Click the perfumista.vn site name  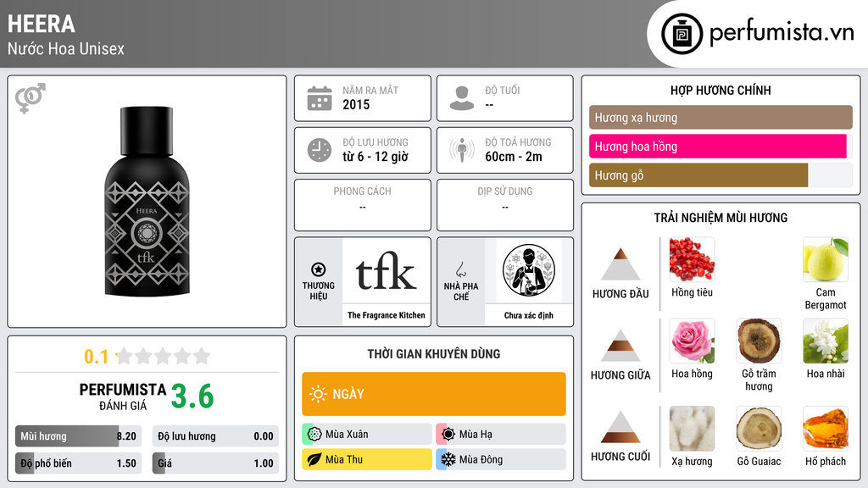coord(782,33)
